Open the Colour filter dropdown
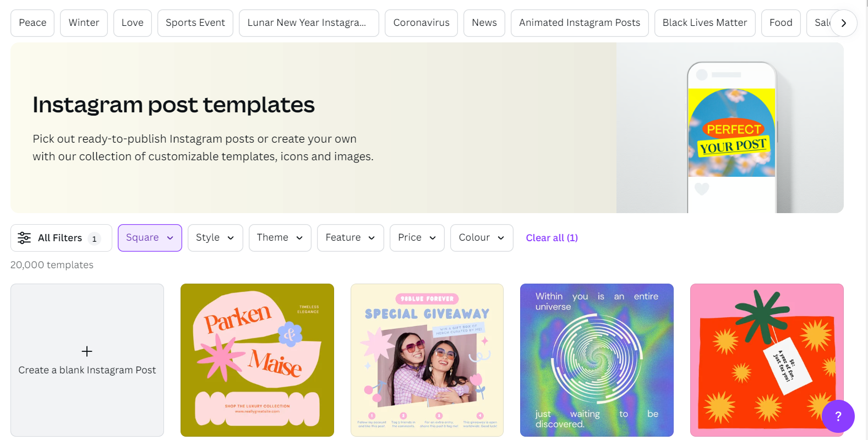The image size is (868, 440). click(482, 238)
